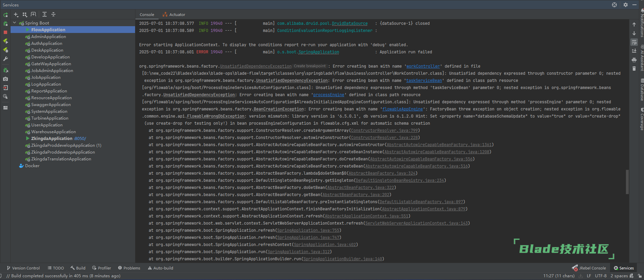Open the Group By dropdown in Services toolbar
644x280 pixels.
click(24, 15)
